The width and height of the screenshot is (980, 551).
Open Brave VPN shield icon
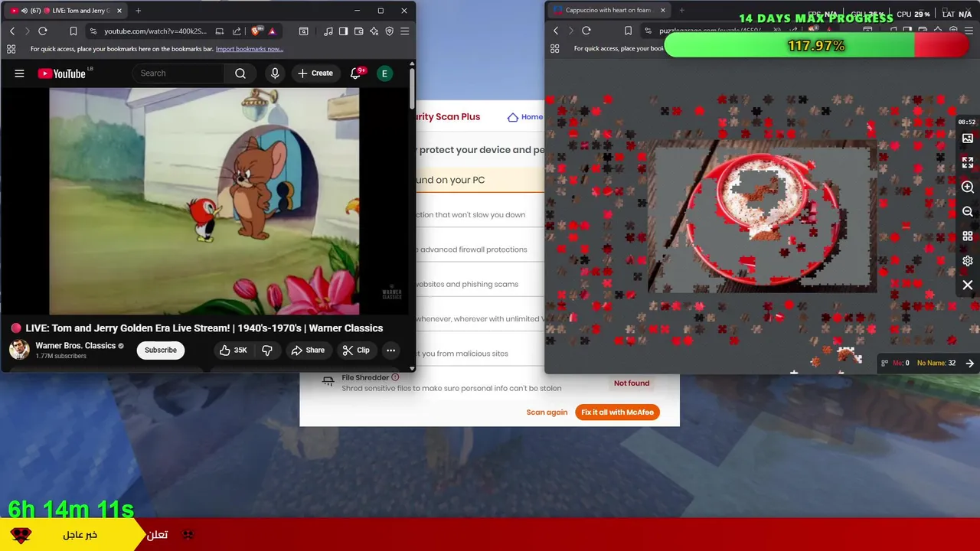pyautogui.click(x=389, y=31)
